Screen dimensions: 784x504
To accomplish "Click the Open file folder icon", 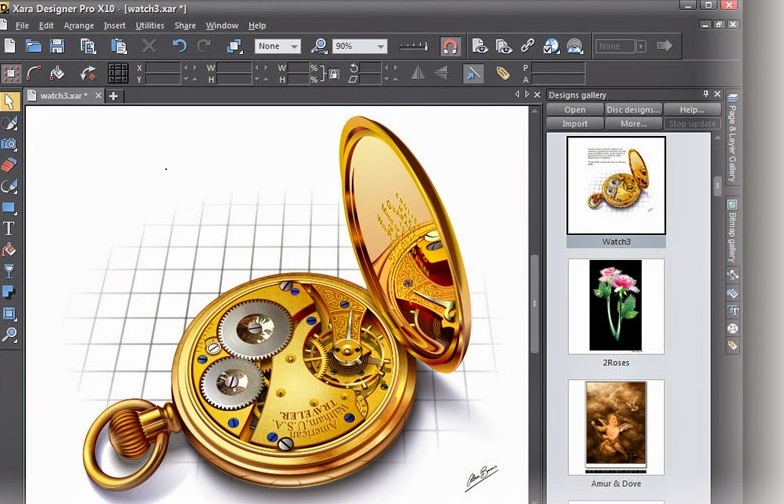I will tap(34, 46).
